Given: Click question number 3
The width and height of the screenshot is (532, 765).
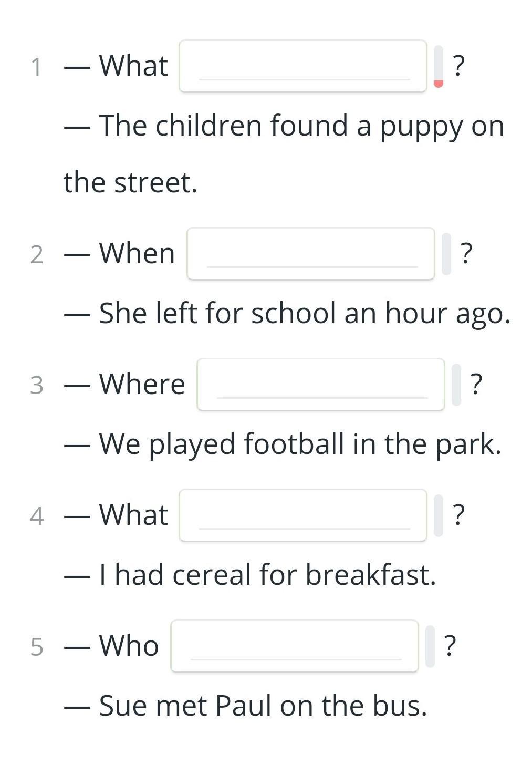Looking at the screenshot, I should (x=36, y=386).
